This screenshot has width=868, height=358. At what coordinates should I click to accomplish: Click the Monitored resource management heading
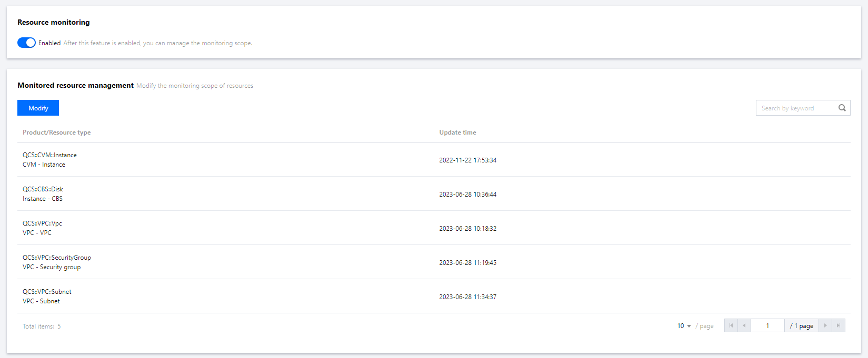(x=75, y=85)
